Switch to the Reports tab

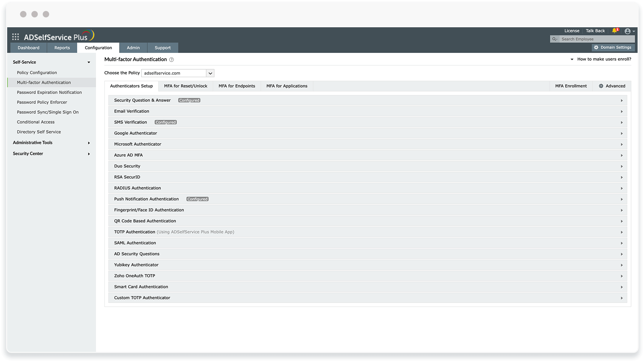point(62,48)
